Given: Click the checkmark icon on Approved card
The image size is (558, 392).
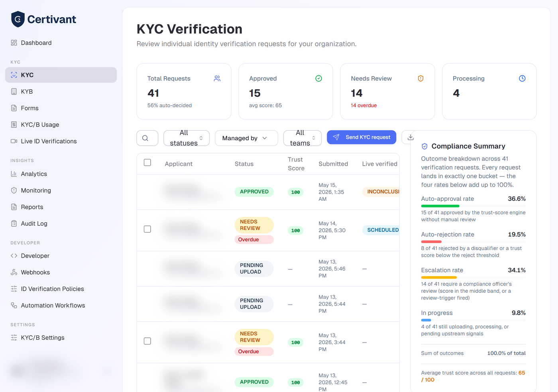Looking at the screenshot, I should point(319,78).
